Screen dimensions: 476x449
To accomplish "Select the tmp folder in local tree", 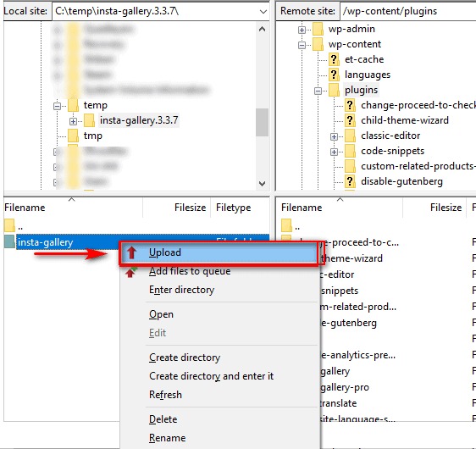I will 93,136.
